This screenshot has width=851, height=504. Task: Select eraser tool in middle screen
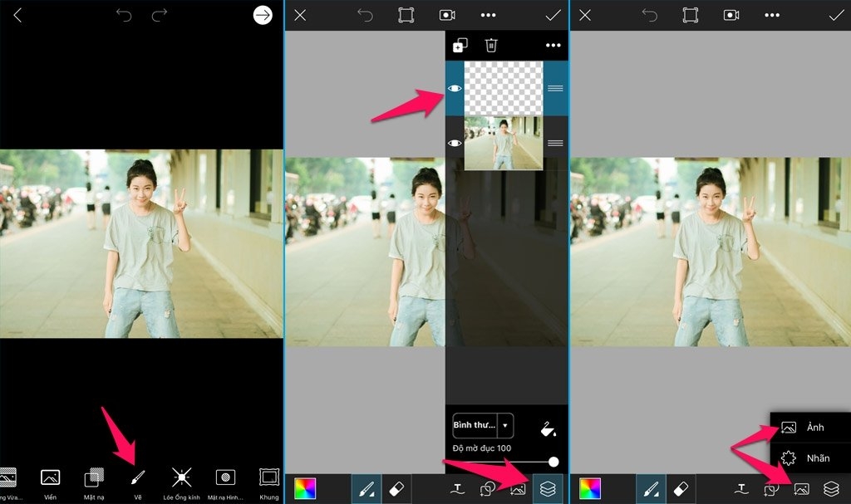[396, 489]
